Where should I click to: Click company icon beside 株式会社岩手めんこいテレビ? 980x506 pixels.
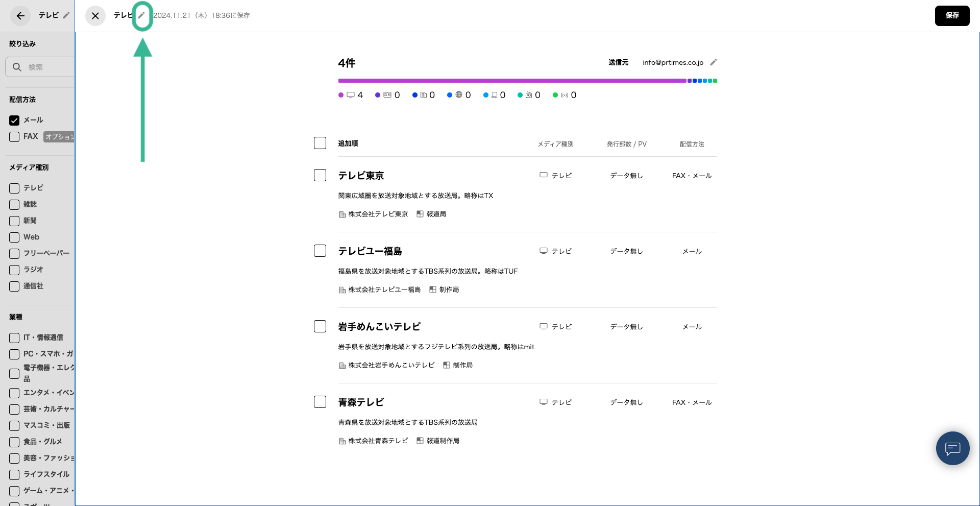342,366
